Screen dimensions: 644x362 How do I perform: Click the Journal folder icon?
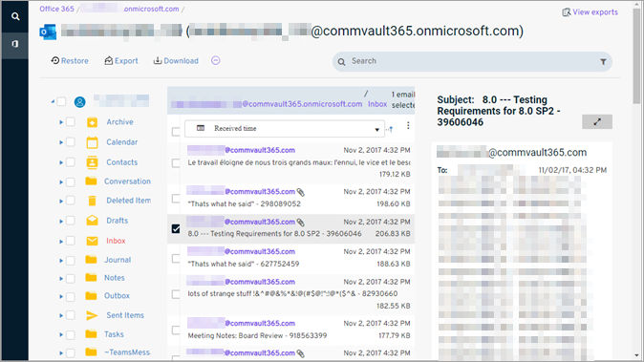tap(91, 260)
